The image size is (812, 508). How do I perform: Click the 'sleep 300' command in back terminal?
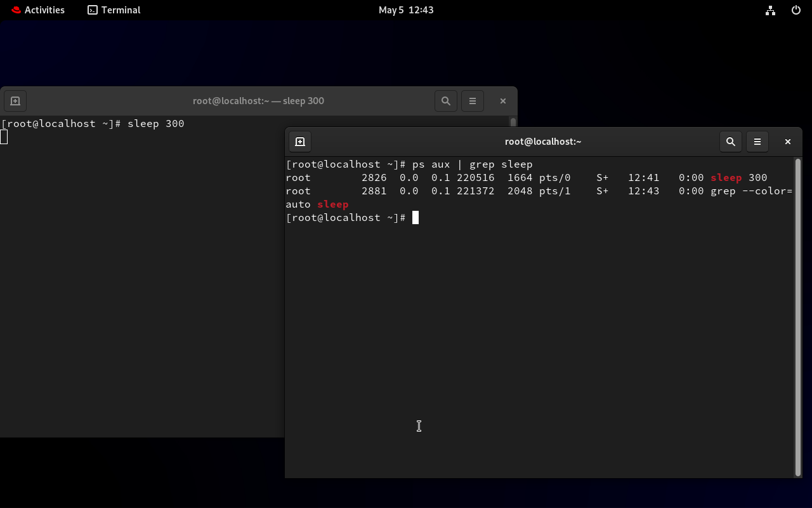(156, 124)
